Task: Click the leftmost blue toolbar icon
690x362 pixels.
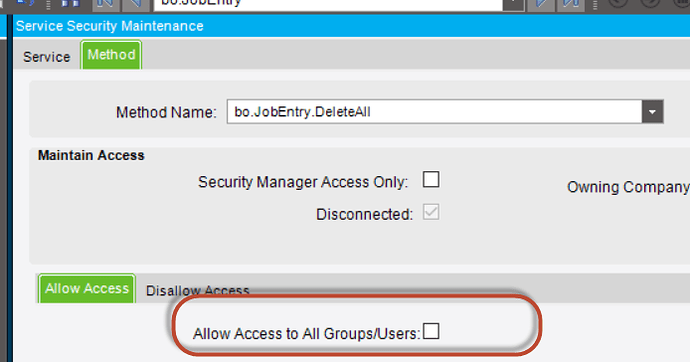Action: (26, 4)
